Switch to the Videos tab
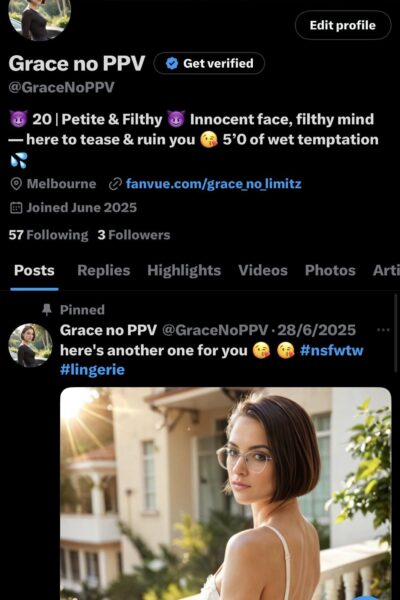400x600 pixels. 263,271
